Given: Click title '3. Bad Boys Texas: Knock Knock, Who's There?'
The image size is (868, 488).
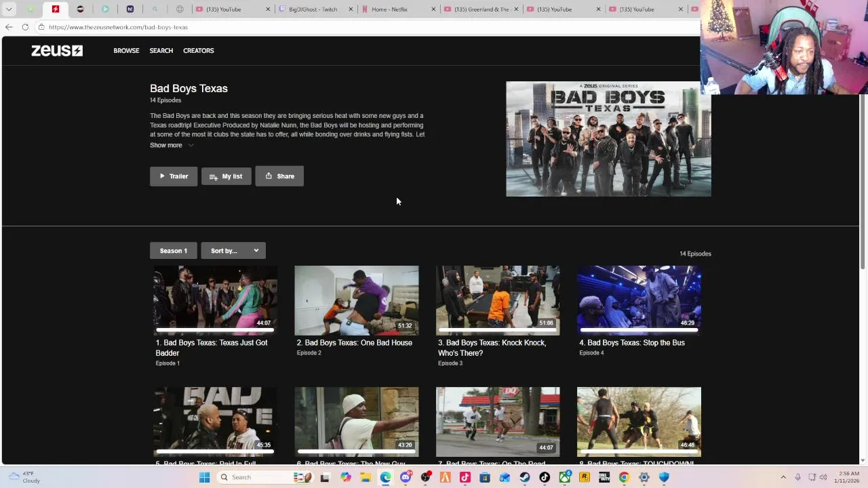Looking at the screenshot, I should click(492, 348).
